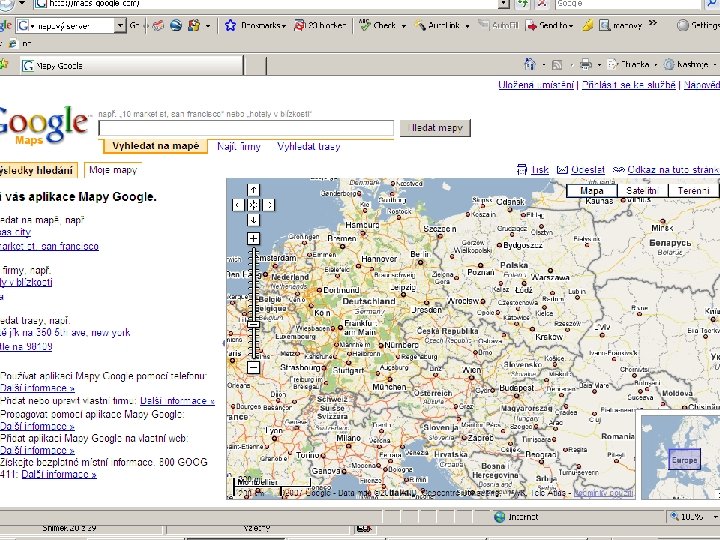The height and width of the screenshot is (540, 720).
Task: Open Další informace link under phone usage line
Action: pos(37,388)
